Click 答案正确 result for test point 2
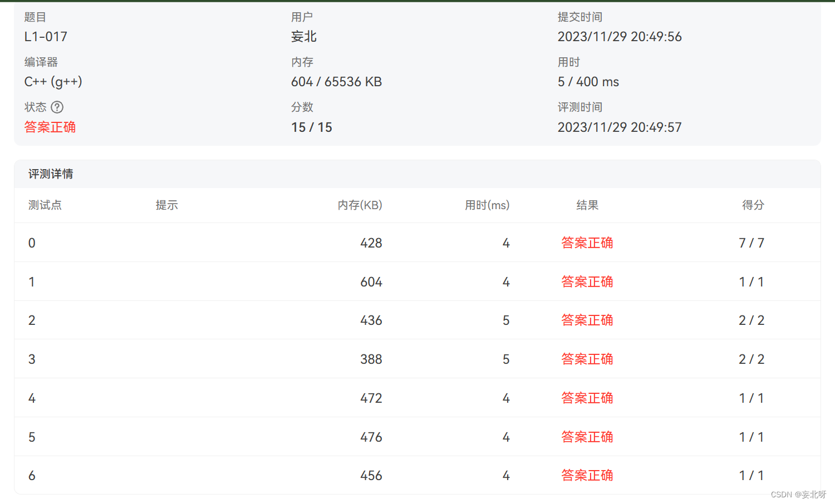Viewport: 835px width, 504px height. click(587, 320)
